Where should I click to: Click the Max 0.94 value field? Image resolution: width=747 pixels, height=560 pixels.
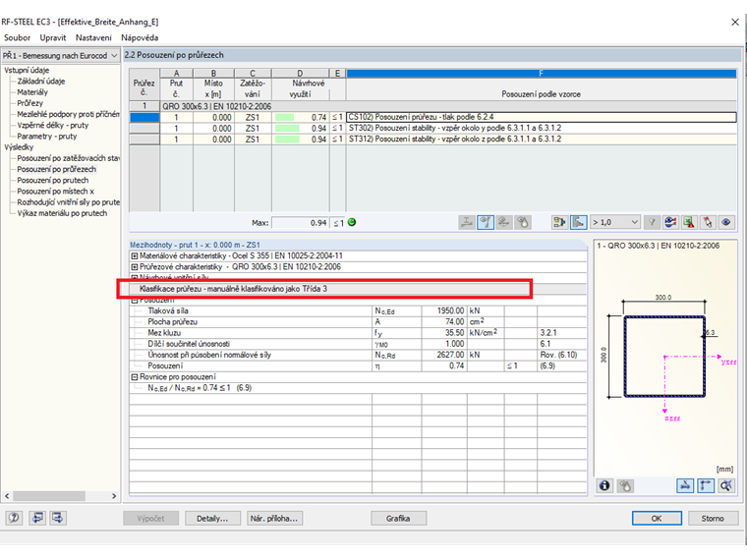pyautogui.click(x=300, y=222)
